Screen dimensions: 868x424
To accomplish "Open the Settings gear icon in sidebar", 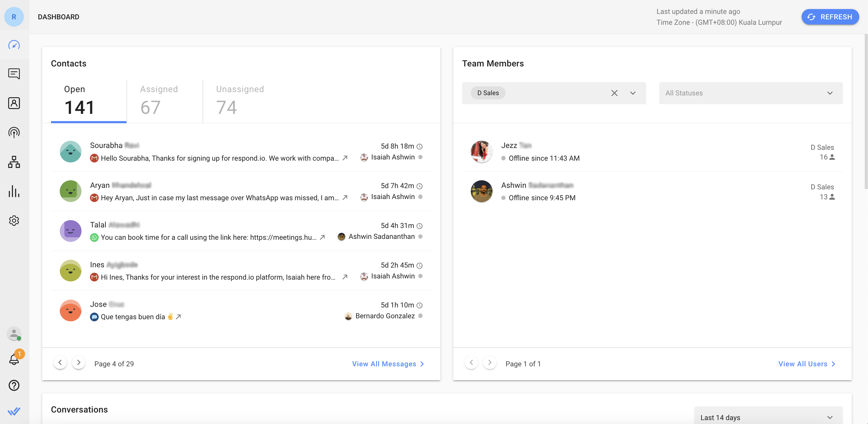I will [14, 221].
